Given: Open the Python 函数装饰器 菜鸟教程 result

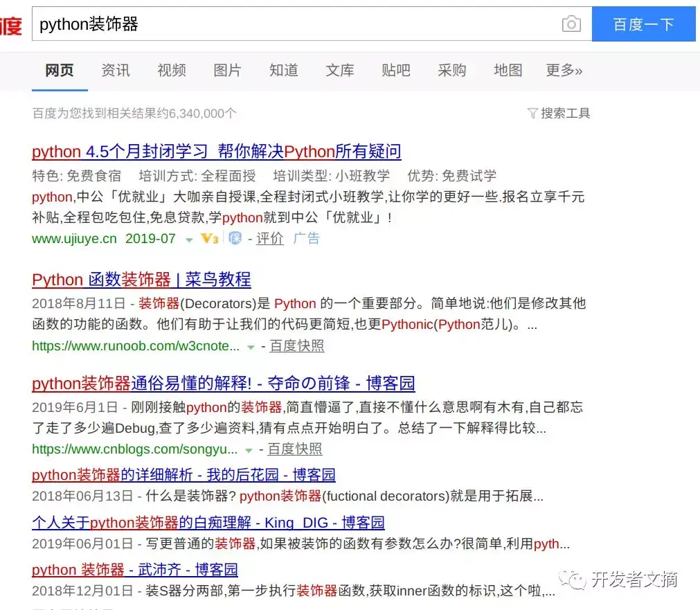Looking at the screenshot, I should [142, 279].
